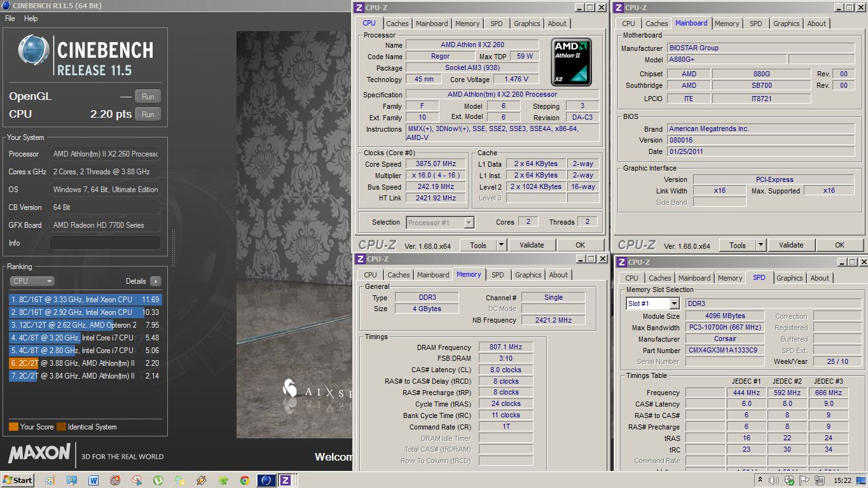
Task: Click the Show Desktop icon beside the clock
Action: tap(860, 480)
